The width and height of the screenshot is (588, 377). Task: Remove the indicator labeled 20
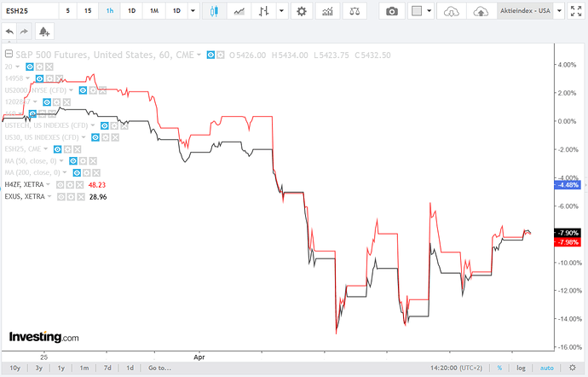pos(49,67)
